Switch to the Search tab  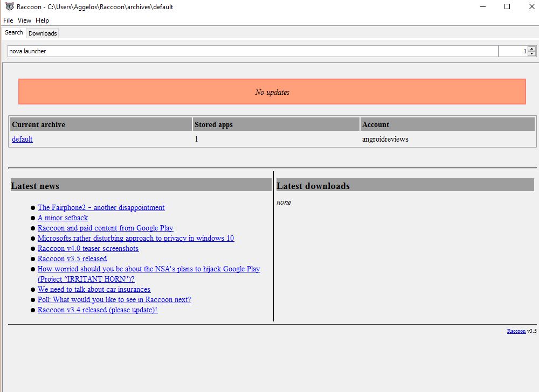[x=14, y=32]
